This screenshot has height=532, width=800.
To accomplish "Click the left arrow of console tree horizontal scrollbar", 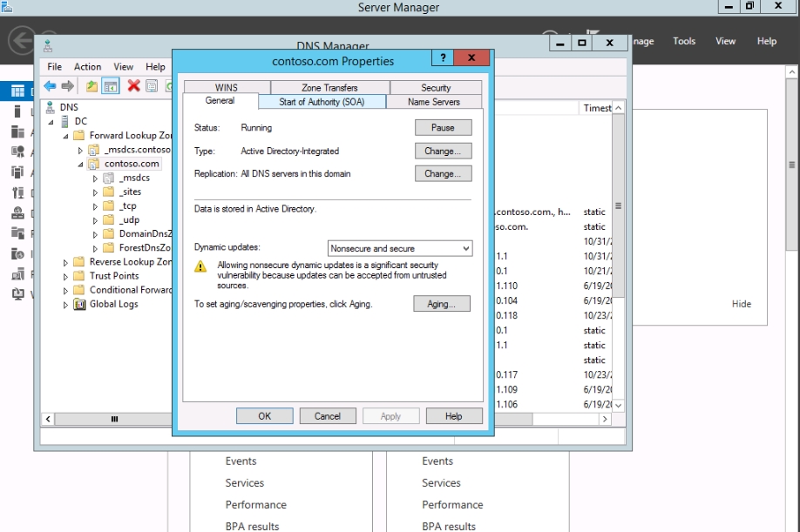I will click(x=48, y=419).
